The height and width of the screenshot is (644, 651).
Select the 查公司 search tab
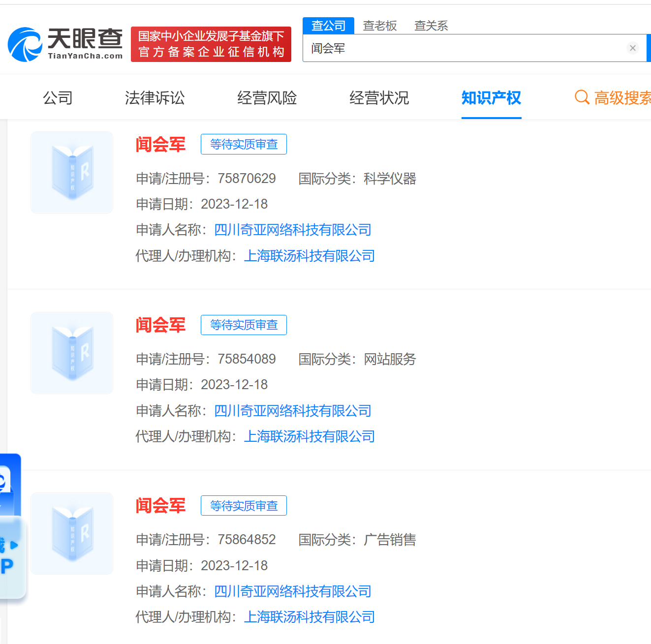pyautogui.click(x=328, y=26)
